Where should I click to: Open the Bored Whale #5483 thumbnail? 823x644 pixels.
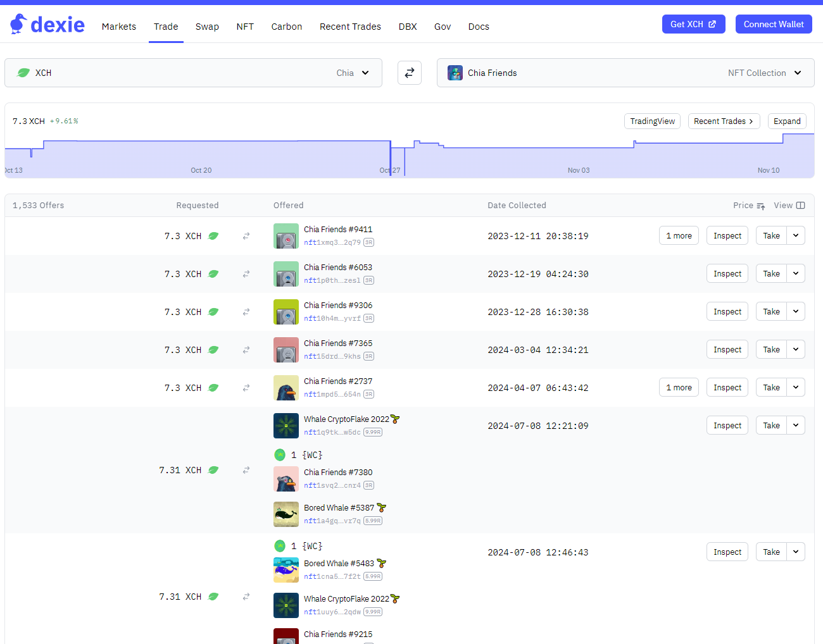(x=286, y=570)
